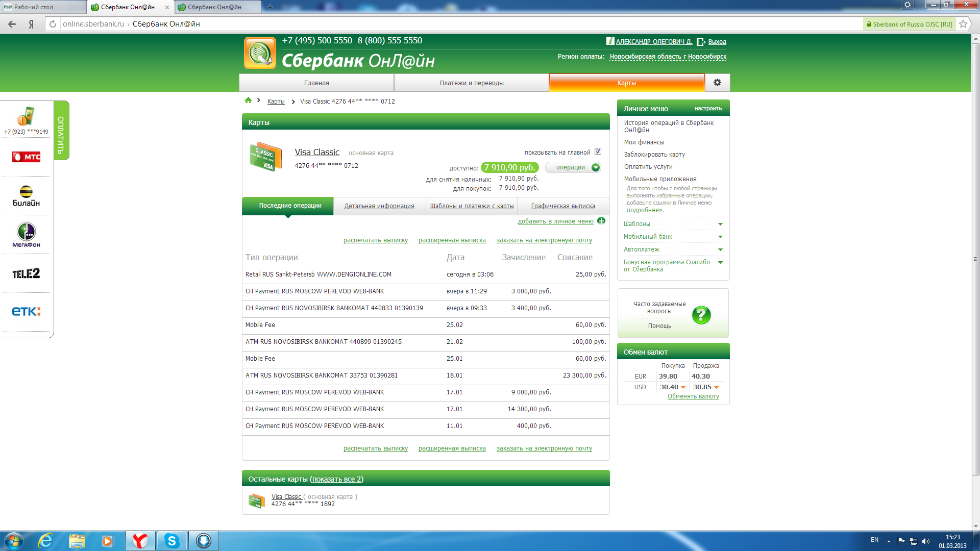Switch to Графическая выписка tab
Image resolution: width=980 pixels, height=551 pixels.
point(562,206)
